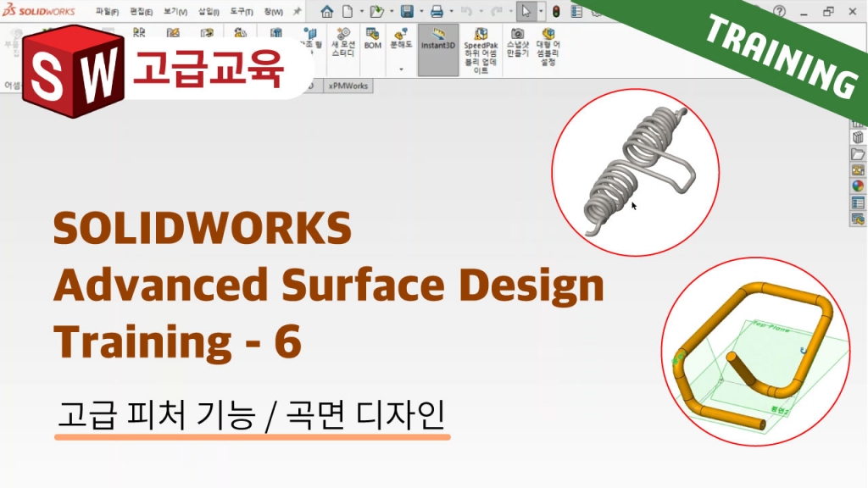Open the 편집(E) menu
Screen dimensions: 868x488
point(142,12)
